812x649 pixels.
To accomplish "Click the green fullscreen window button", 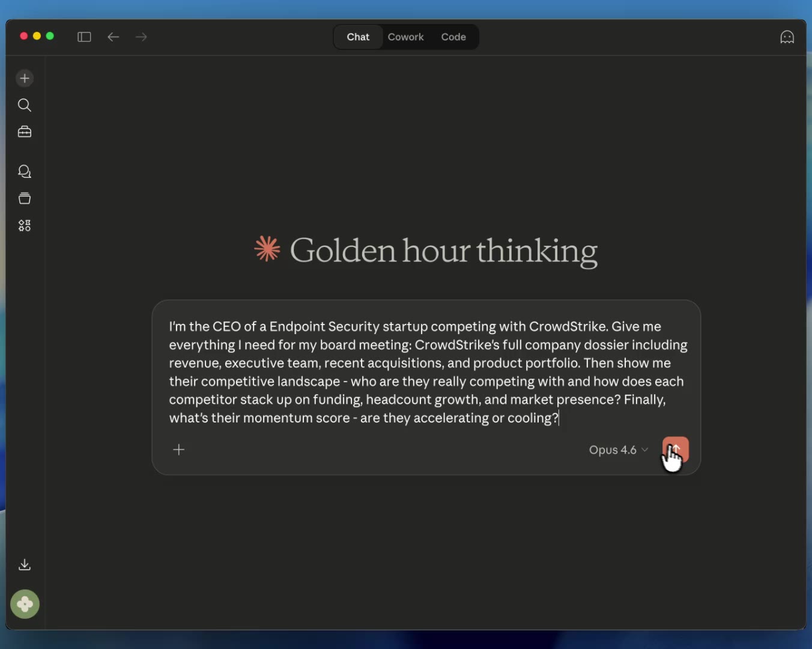I will coord(50,36).
